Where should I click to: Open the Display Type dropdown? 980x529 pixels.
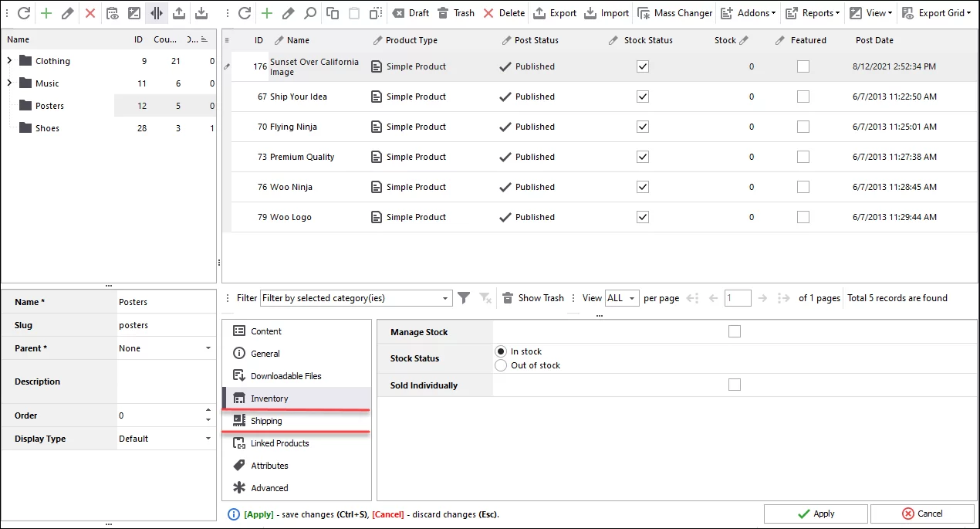tap(208, 438)
